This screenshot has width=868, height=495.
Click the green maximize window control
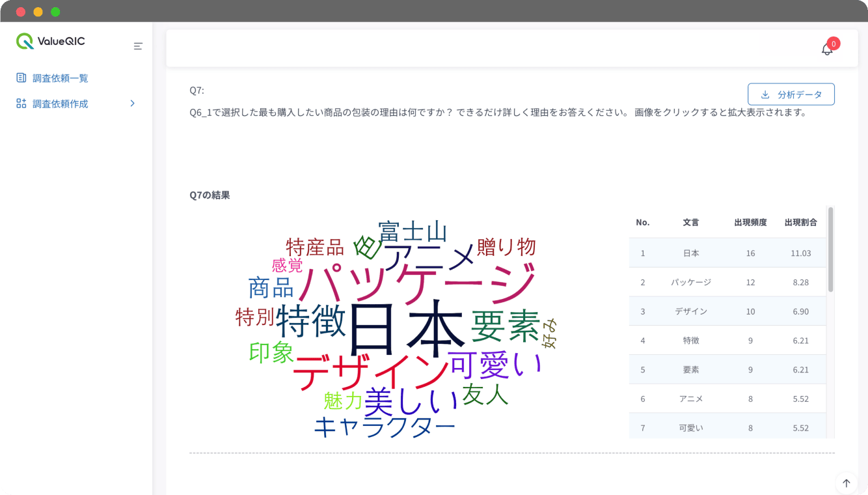(56, 11)
